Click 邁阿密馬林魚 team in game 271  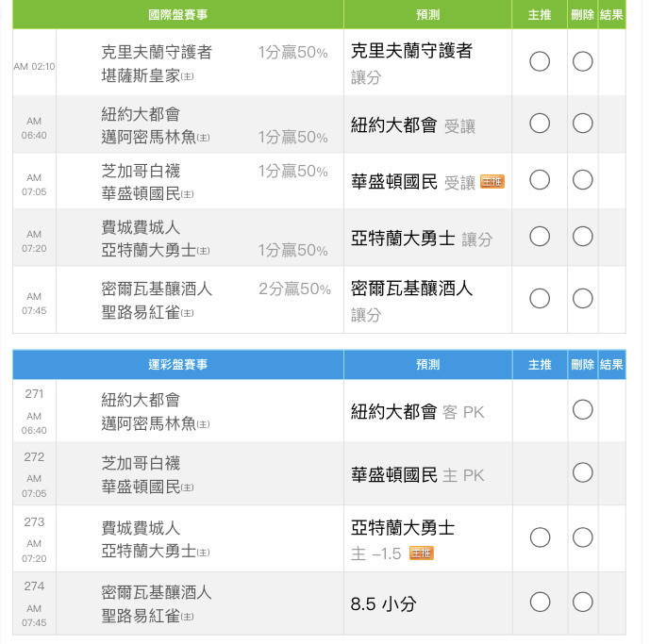click(x=149, y=423)
